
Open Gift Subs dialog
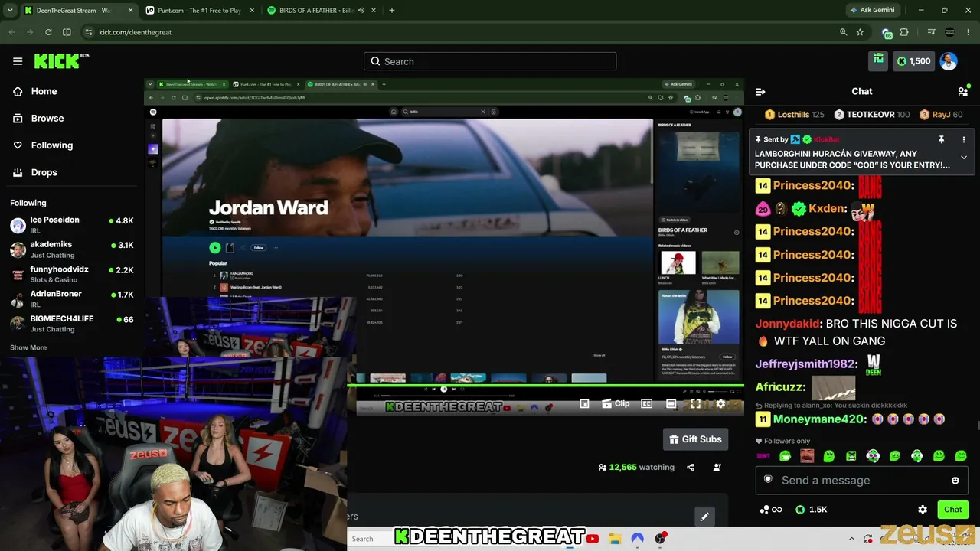click(695, 439)
